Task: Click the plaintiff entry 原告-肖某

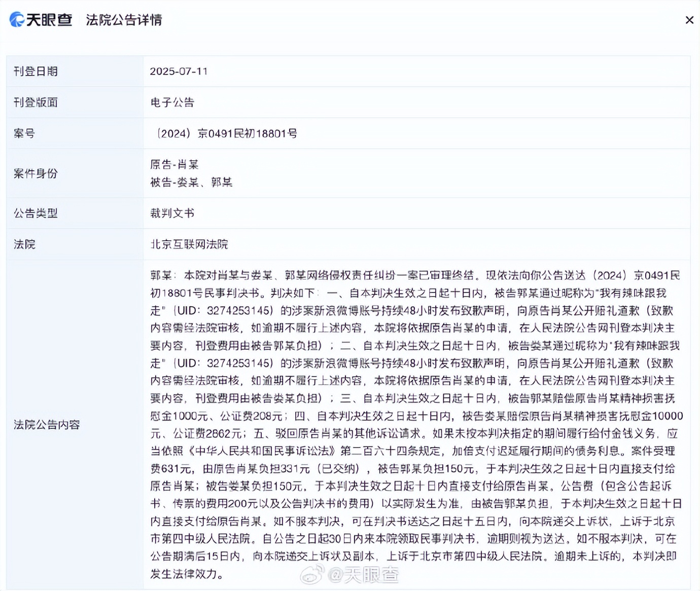Action: (x=174, y=164)
